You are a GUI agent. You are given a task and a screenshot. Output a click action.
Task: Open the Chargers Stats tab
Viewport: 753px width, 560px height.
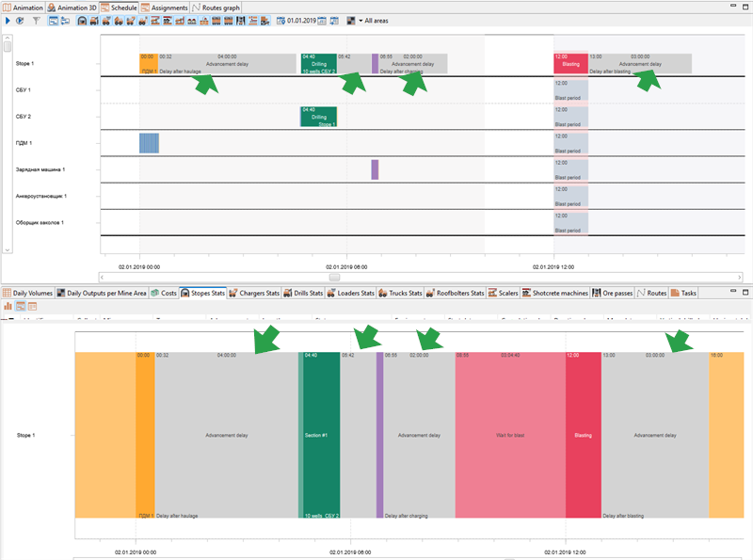click(x=254, y=293)
